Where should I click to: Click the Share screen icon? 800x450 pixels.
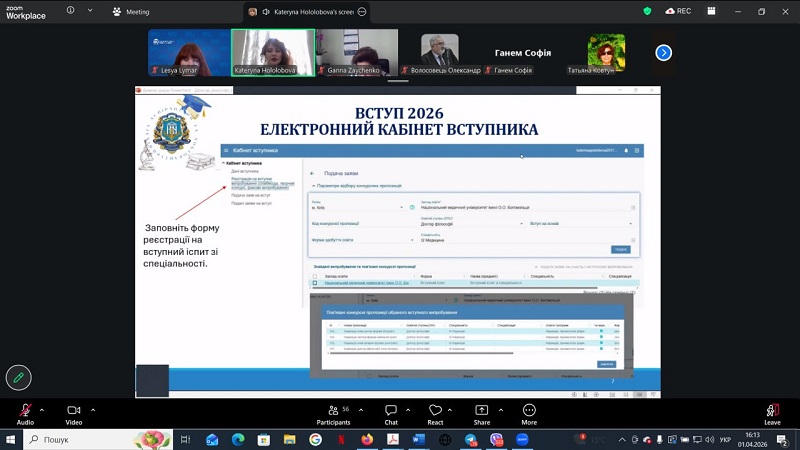point(482,410)
